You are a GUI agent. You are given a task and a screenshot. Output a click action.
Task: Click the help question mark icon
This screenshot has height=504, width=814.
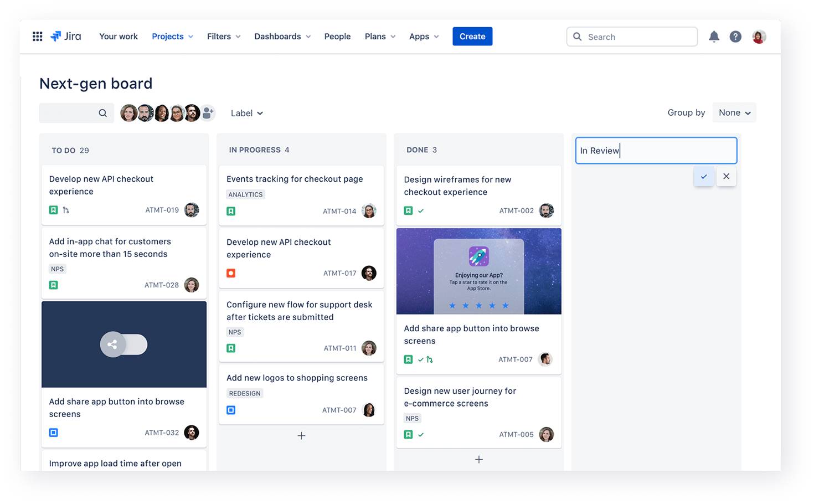coord(735,36)
